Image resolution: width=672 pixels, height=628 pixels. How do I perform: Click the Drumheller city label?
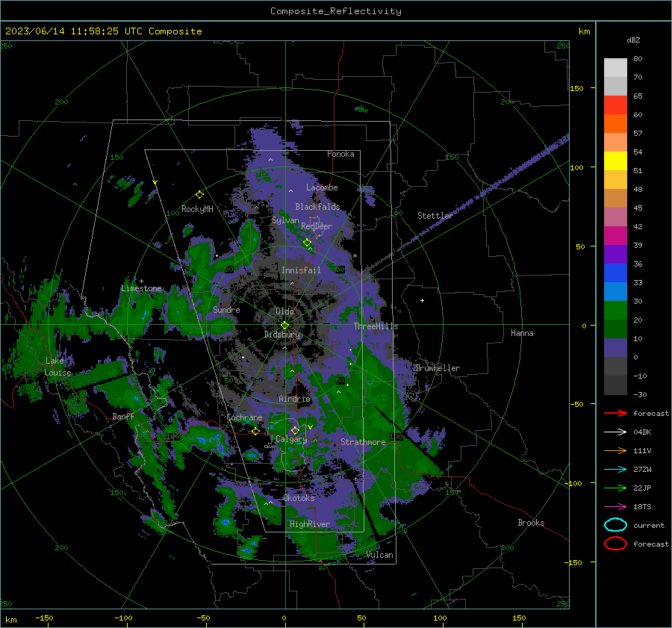(x=438, y=368)
